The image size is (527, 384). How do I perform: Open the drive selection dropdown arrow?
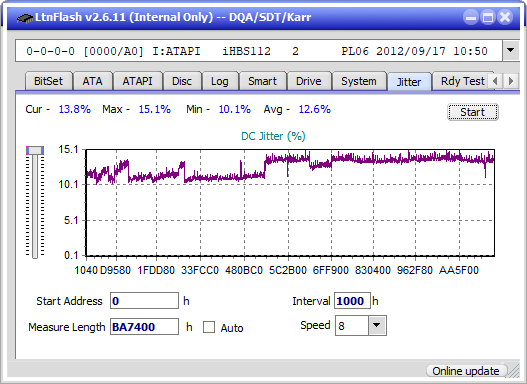[511, 51]
